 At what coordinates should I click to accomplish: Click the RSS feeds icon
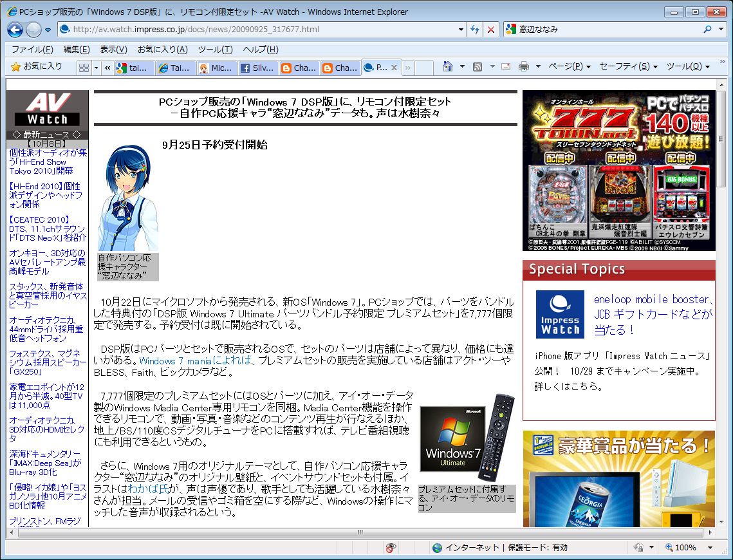pos(478,66)
